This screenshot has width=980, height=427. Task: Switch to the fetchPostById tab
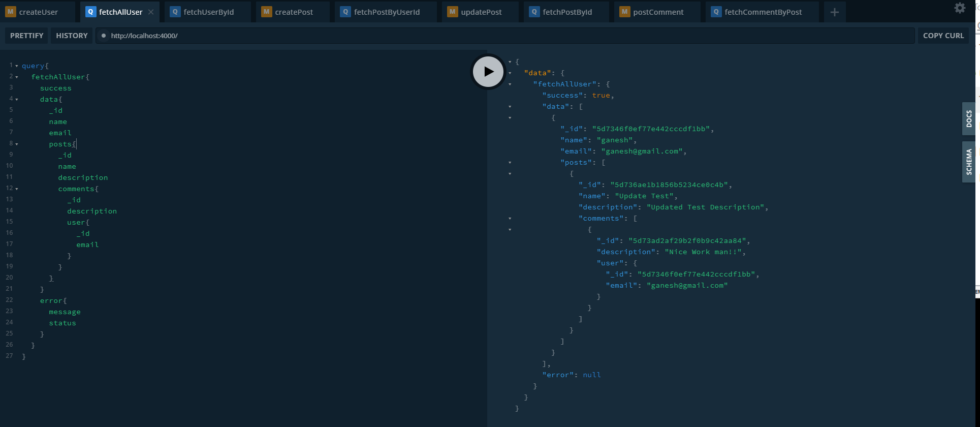[x=567, y=12]
